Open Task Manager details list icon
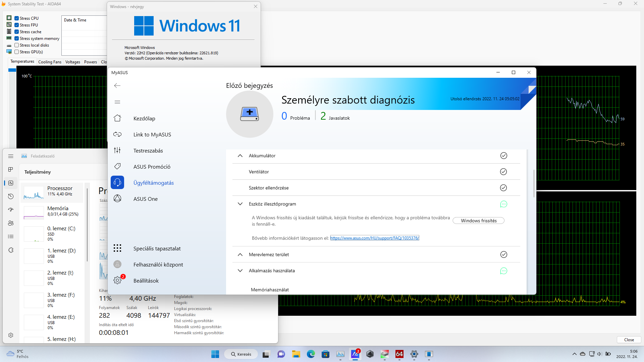 [x=11, y=237]
